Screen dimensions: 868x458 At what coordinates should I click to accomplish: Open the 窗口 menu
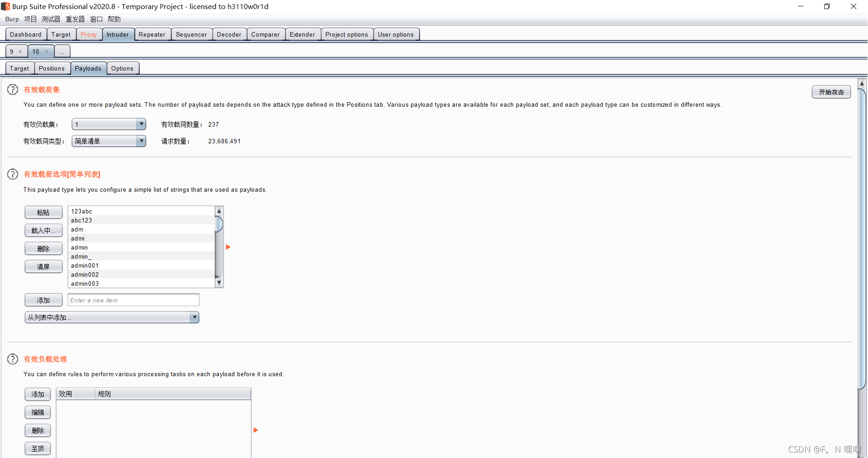[96, 19]
